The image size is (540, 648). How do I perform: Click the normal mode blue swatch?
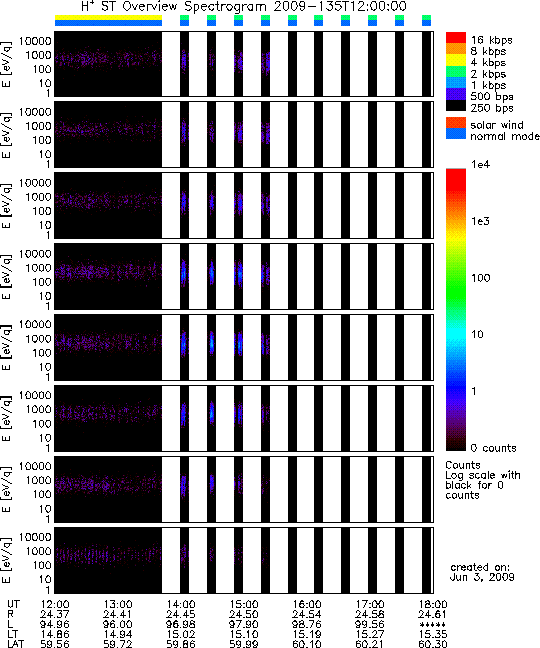[456, 133]
